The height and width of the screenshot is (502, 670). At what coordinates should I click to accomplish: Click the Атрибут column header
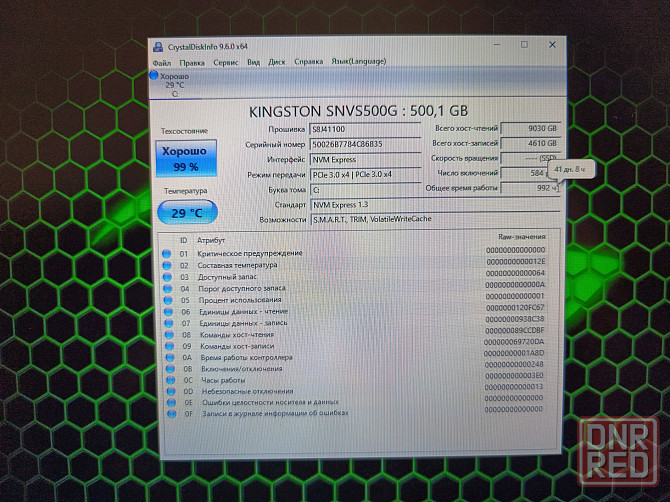pos(211,241)
